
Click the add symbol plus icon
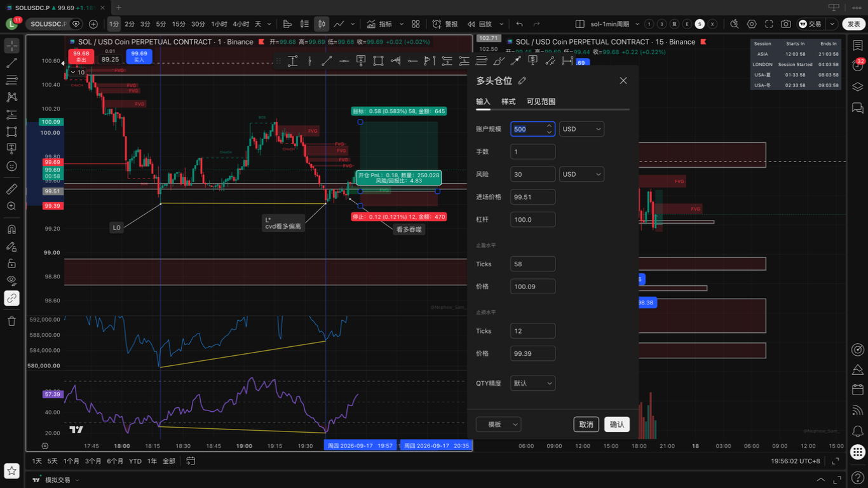pos(93,24)
